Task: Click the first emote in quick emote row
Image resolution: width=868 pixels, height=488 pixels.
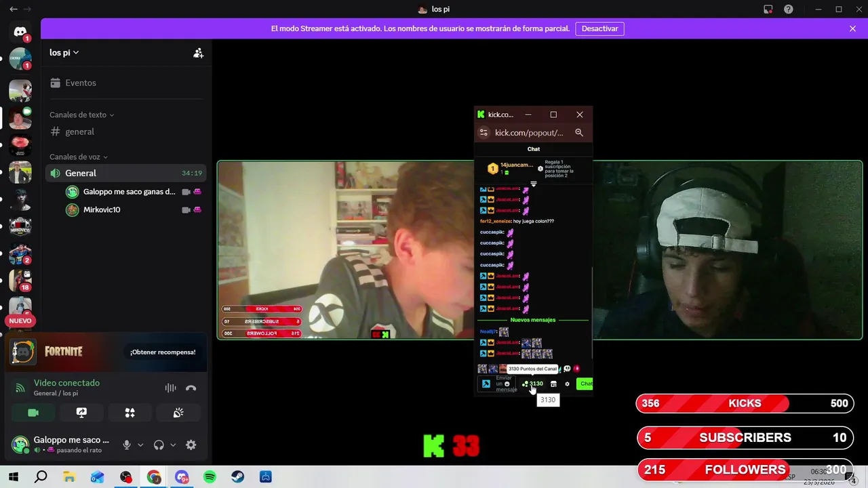Action: (482, 369)
